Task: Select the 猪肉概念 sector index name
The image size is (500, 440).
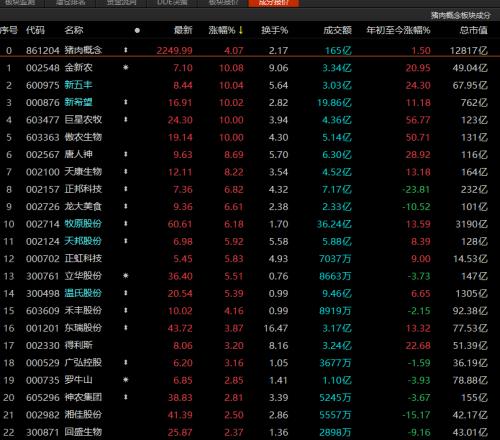Action: (x=83, y=50)
